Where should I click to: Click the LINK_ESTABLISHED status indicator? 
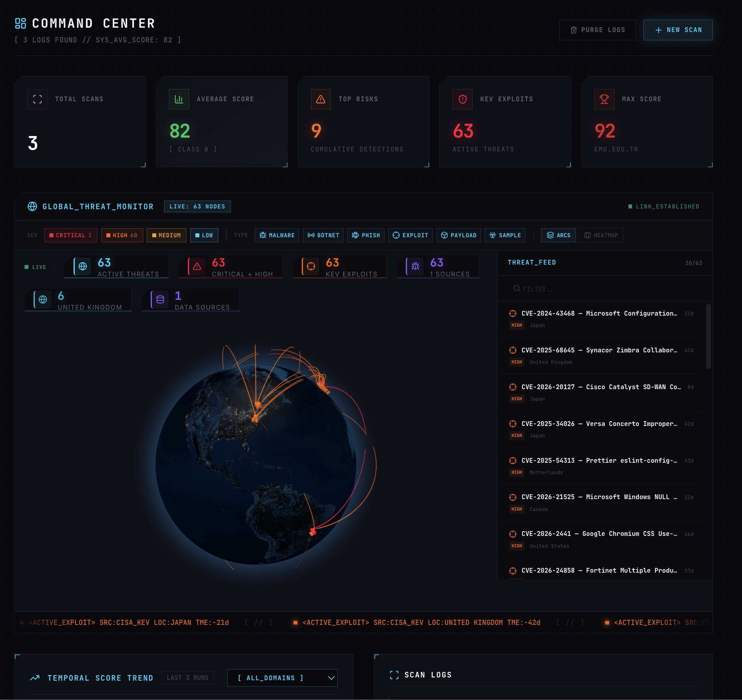click(x=664, y=206)
